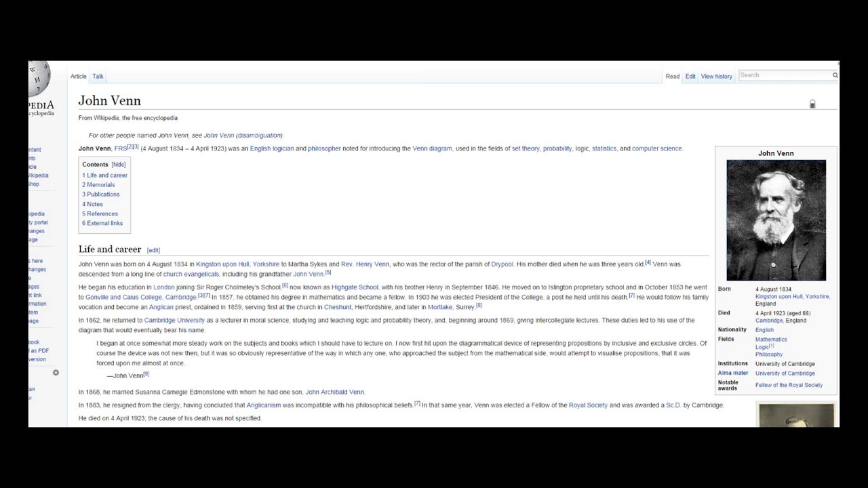Click the edit link beside Life and career

154,251
